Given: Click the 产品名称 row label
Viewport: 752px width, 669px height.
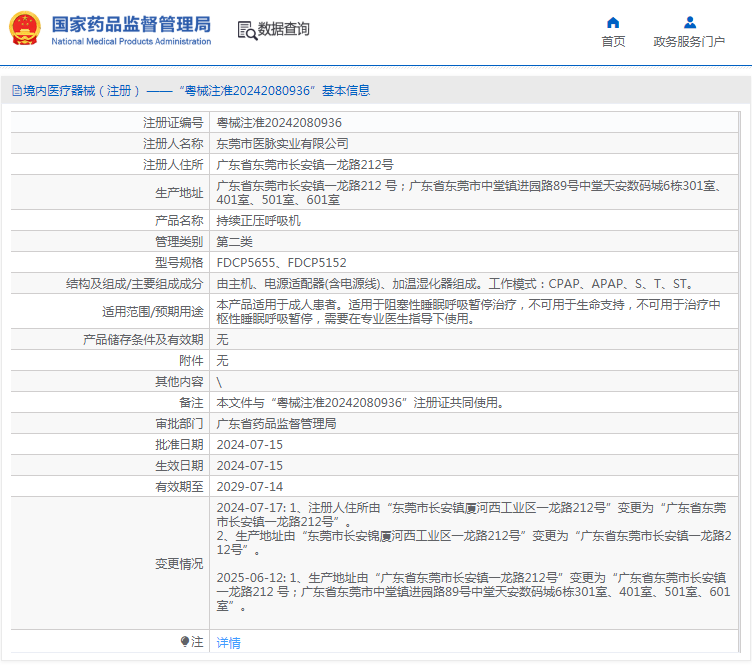Looking at the screenshot, I should click(x=179, y=221).
